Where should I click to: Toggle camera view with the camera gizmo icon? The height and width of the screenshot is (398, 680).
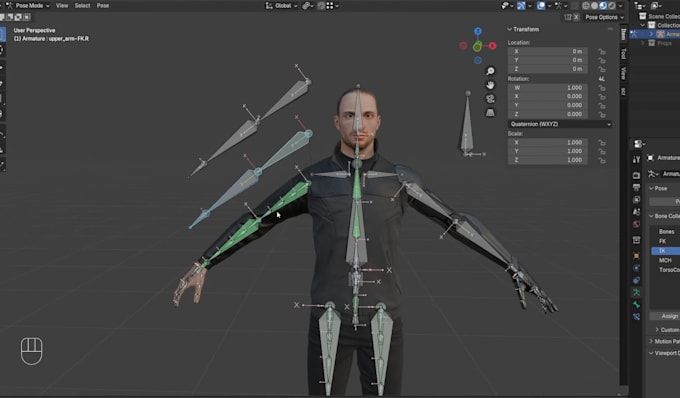[x=490, y=99]
